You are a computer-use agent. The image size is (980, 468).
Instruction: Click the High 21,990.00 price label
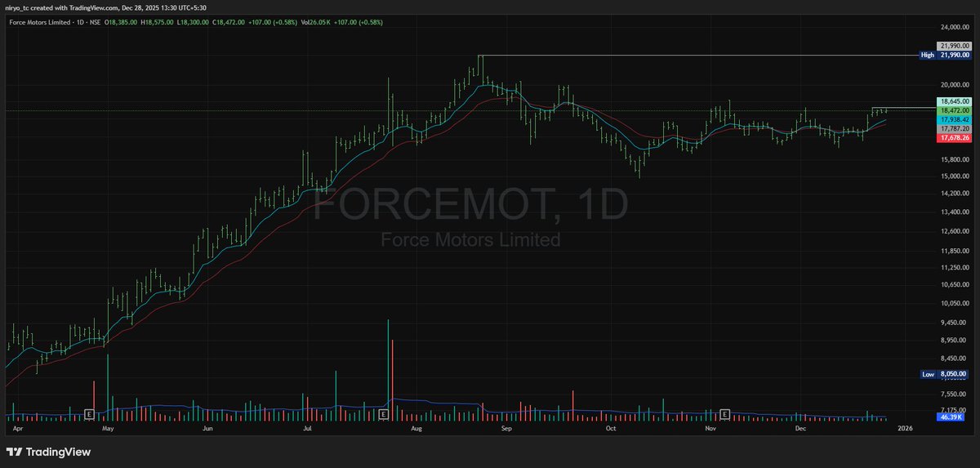pyautogui.click(x=945, y=56)
